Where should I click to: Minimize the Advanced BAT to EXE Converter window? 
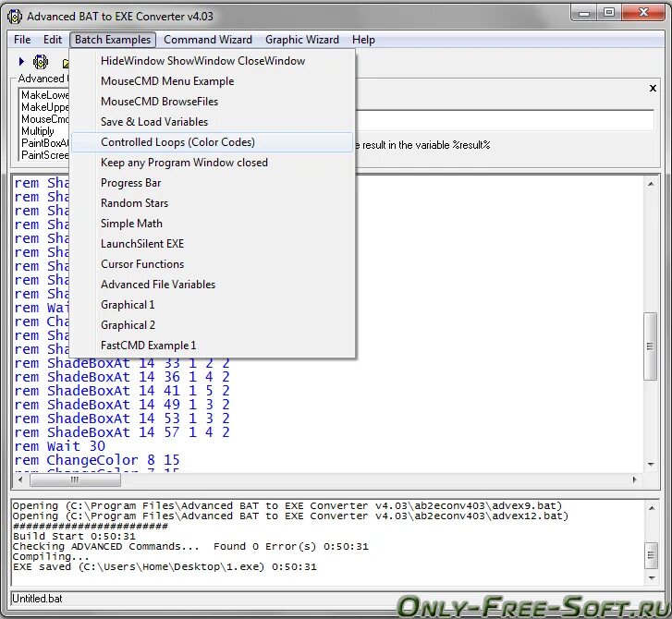pyautogui.click(x=584, y=12)
